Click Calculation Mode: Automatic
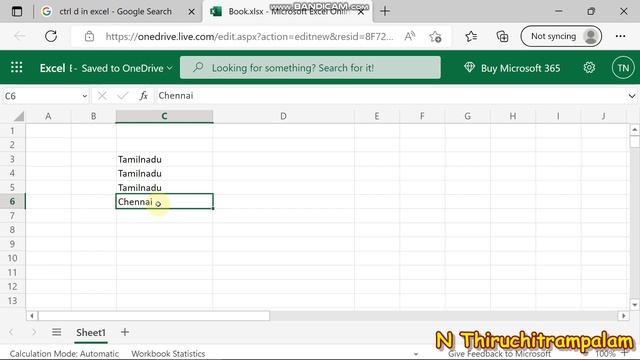Screen dimensions: 640x360 point(64,353)
